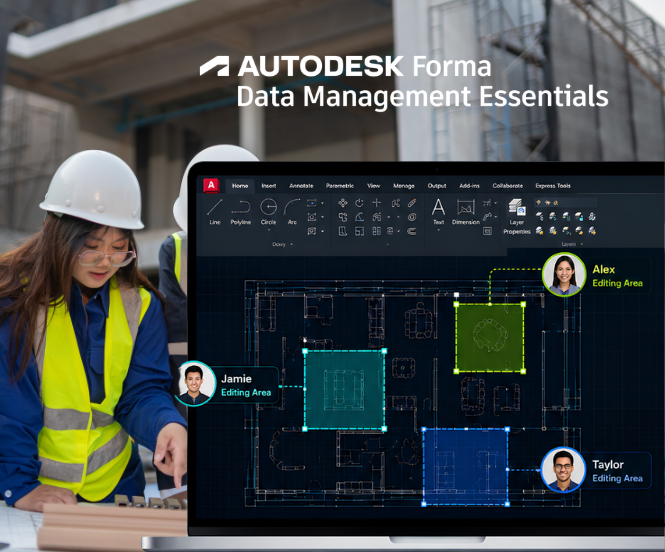This screenshot has height=552, width=665.
Task: Select the Arc tool
Action: pos(292,211)
